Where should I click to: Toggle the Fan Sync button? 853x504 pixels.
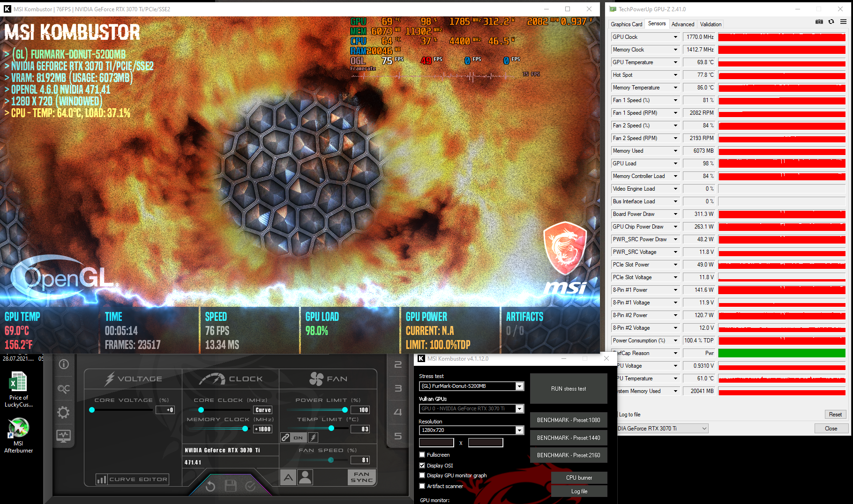tap(362, 477)
